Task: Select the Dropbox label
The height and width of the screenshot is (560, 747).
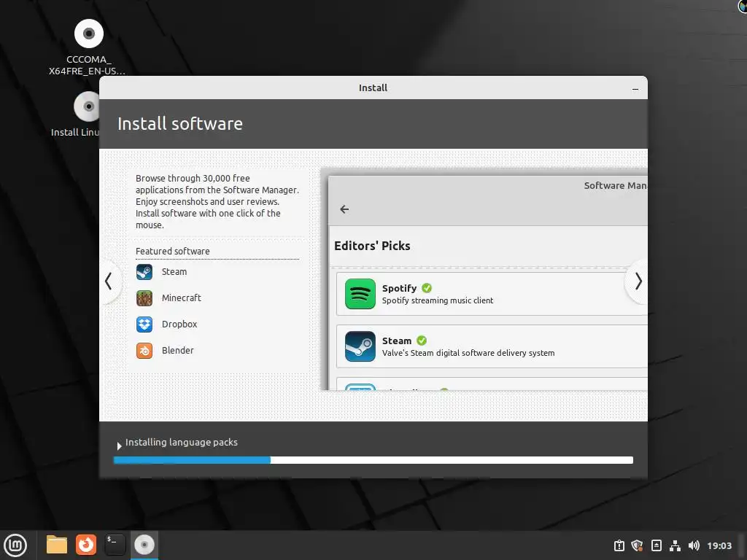Action: tap(179, 324)
